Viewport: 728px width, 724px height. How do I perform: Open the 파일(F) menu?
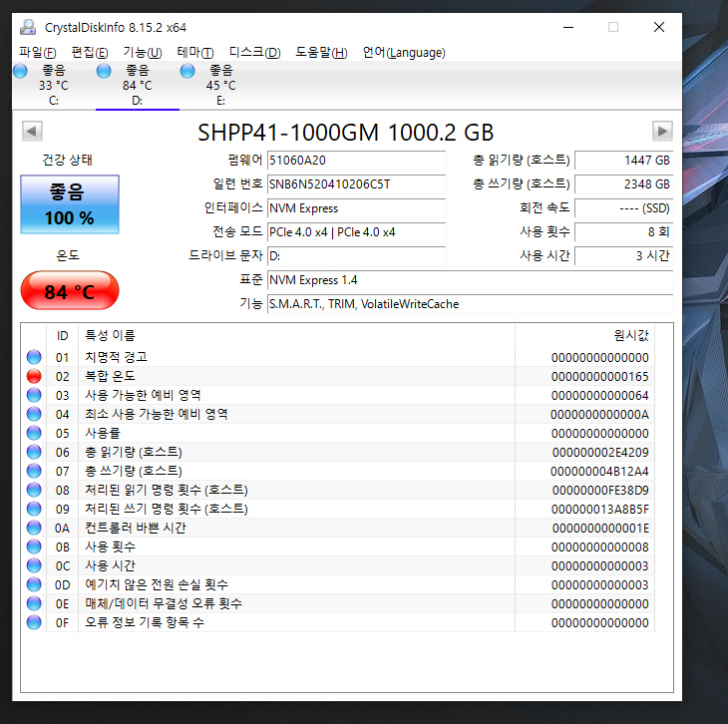[x=38, y=53]
